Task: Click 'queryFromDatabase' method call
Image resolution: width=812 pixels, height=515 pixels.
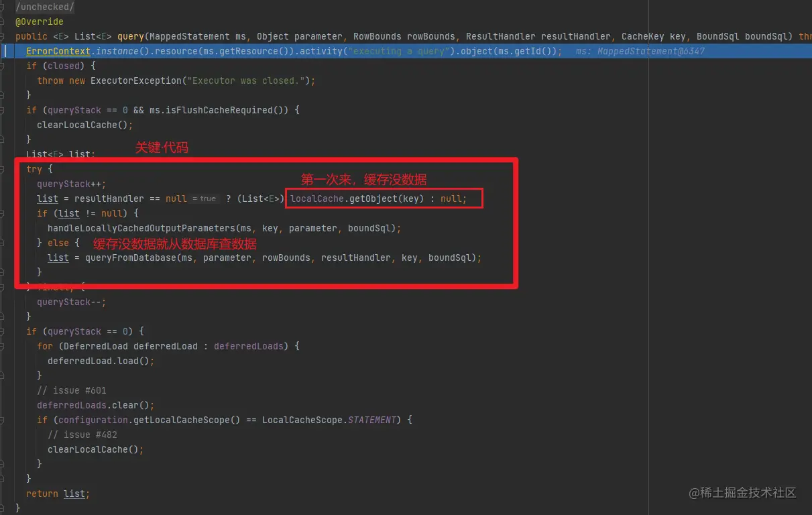Action: point(131,257)
